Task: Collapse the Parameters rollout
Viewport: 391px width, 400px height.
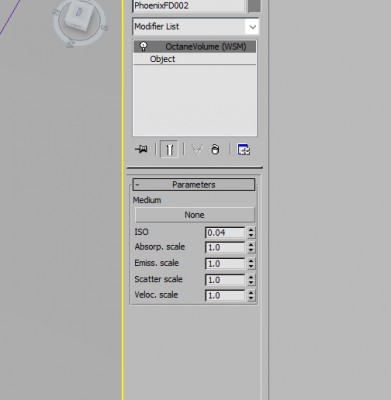Action: [194, 185]
